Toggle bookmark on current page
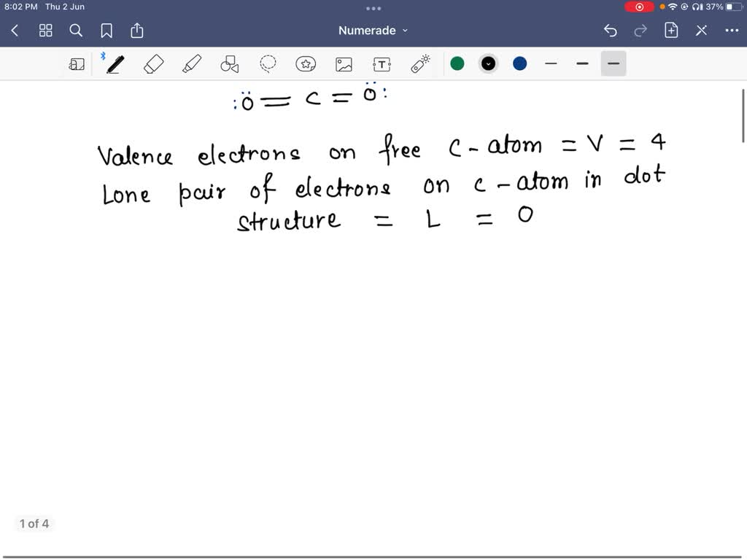Image resolution: width=747 pixels, height=560 pixels. pos(107,31)
